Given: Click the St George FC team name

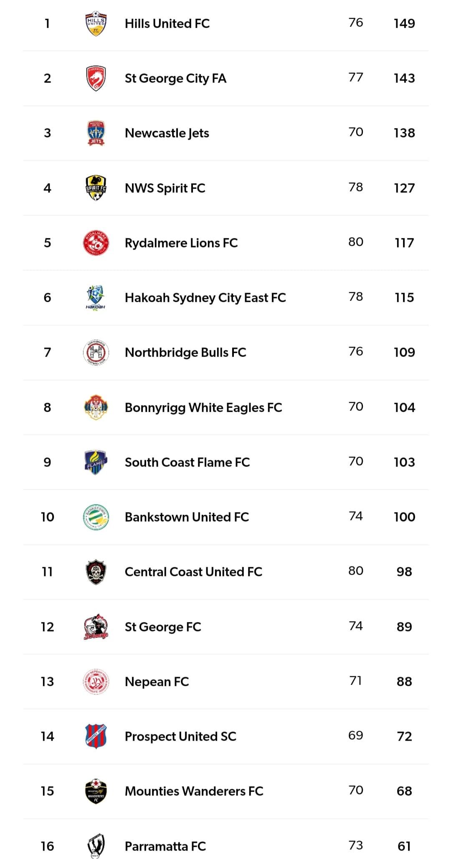Looking at the screenshot, I should point(163,627).
